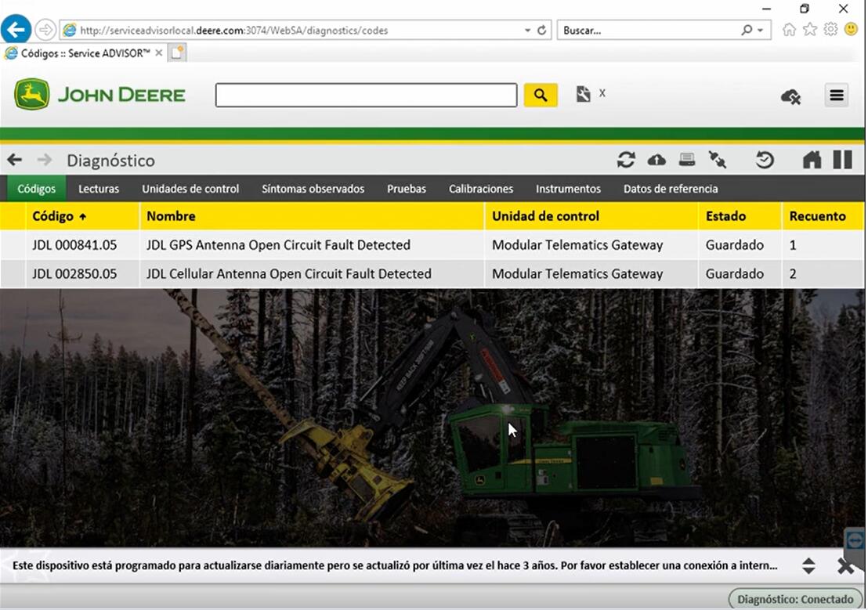Image resolution: width=868 pixels, height=610 pixels.
Task: Click Guardado status in the GPS Antenna row
Action: pos(735,244)
